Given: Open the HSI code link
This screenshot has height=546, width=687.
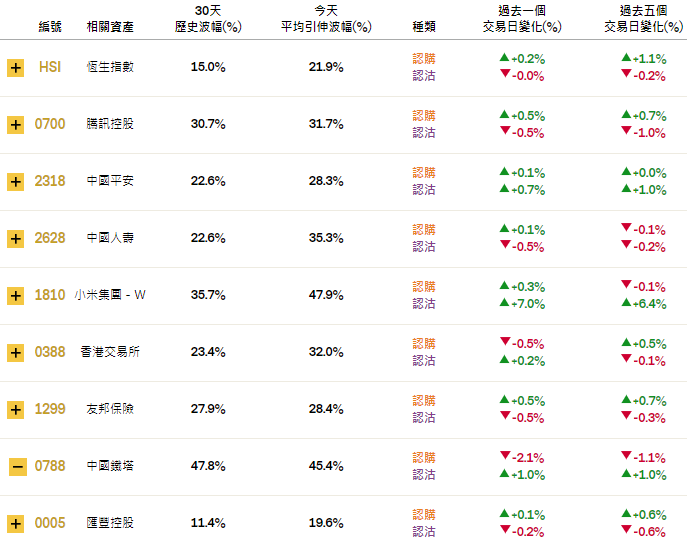Looking at the screenshot, I should [50, 67].
